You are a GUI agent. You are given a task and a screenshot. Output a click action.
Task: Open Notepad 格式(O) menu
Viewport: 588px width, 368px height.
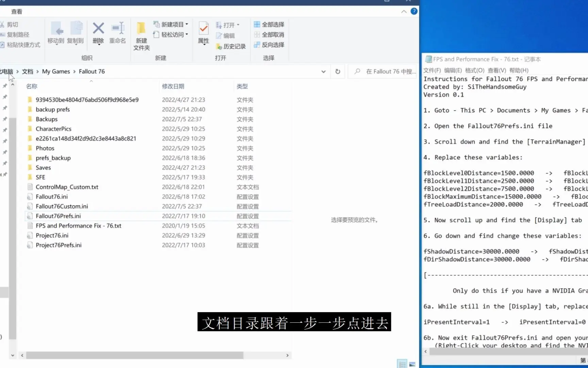tap(475, 70)
